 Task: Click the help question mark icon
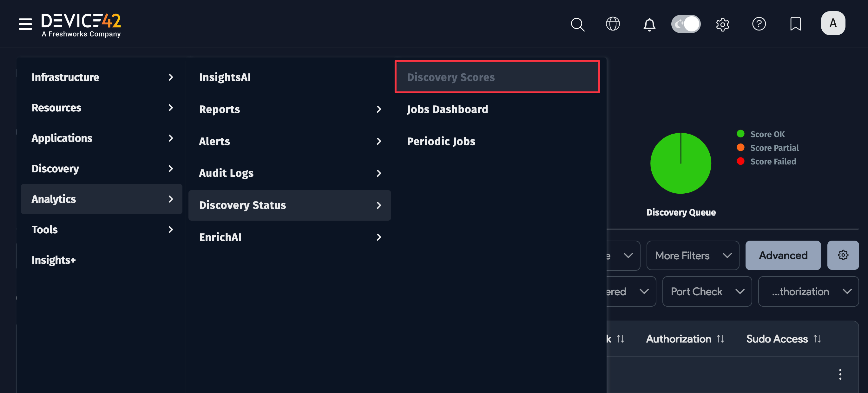(x=759, y=24)
